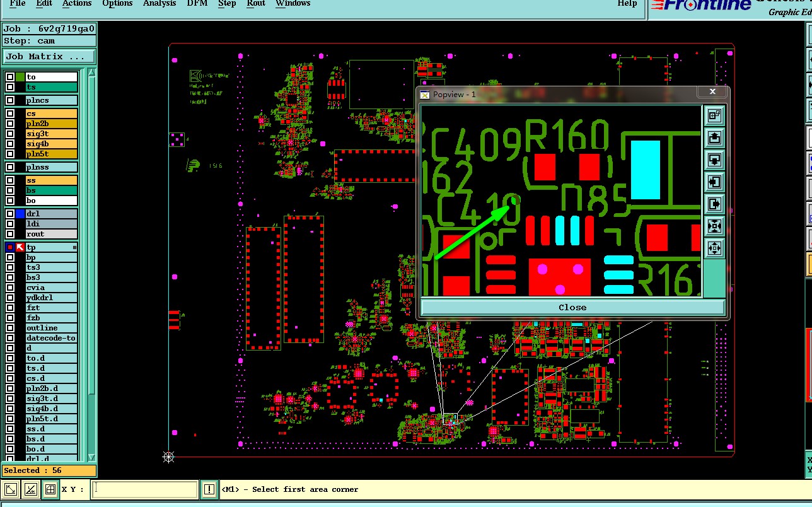Toggle display checkbox for layer to
The width and height of the screenshot is (812, 507).
click(x=10, y=77)
